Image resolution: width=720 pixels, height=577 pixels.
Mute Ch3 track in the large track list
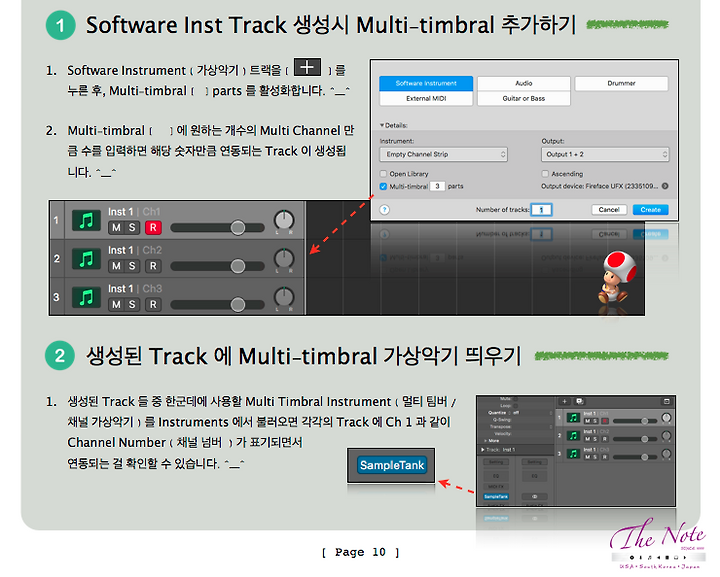tap(116, 305)
